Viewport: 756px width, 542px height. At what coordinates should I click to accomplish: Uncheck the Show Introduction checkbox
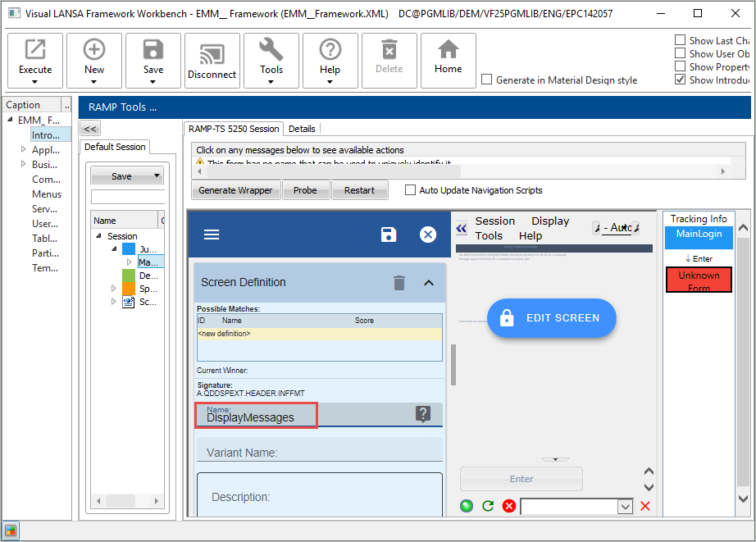click(x=680, y=80)
